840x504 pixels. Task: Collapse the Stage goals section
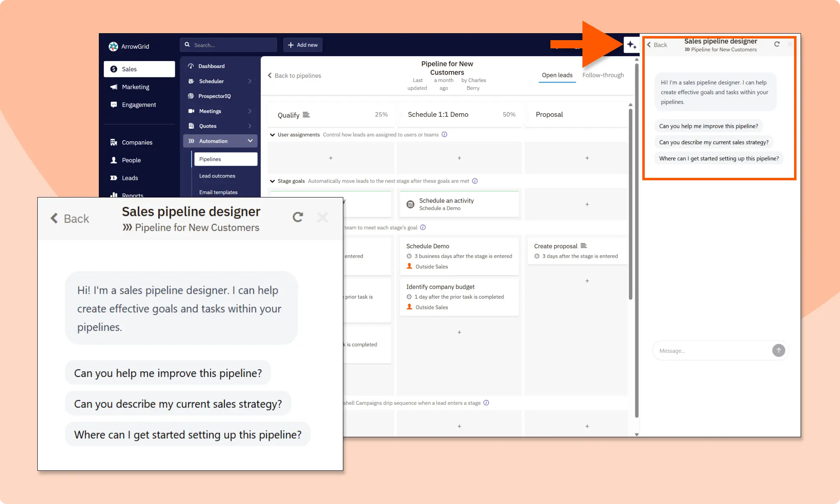[272, 181]
